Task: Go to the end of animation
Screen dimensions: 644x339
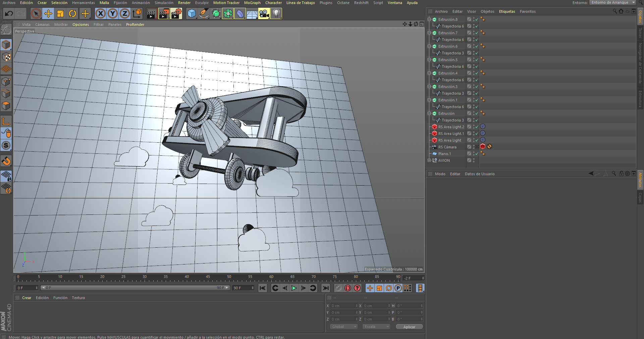Action: 326,288
